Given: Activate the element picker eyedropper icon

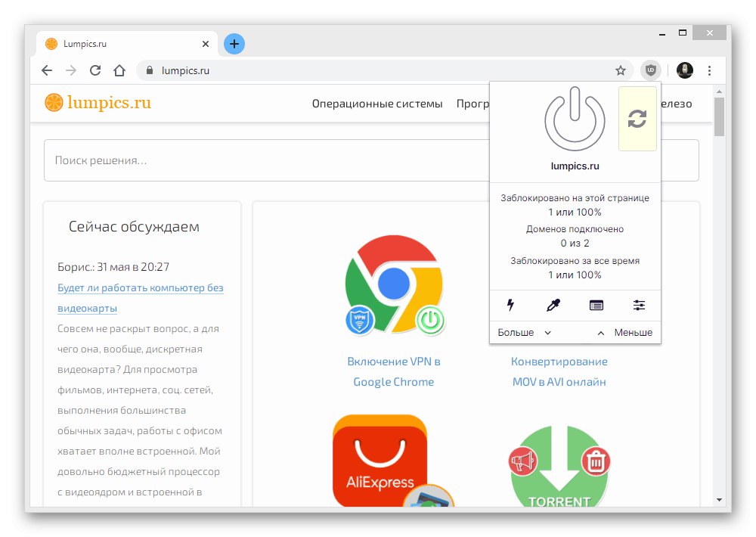Looking at the screenshot, I should [x=553, y=305].
